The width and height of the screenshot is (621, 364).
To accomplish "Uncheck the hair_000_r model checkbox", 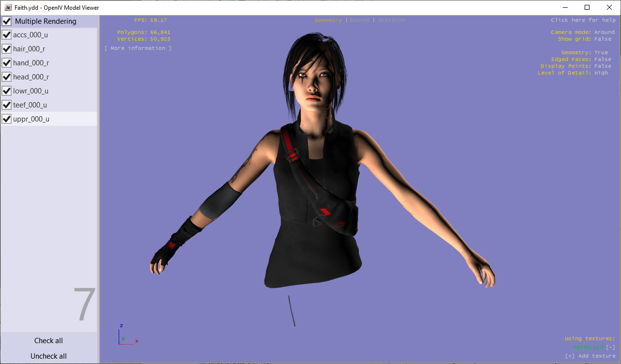I will pos(7,49).
